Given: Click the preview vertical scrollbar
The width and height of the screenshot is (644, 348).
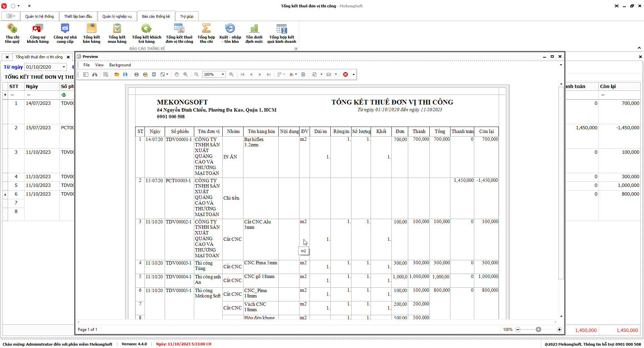Looking at the screenshot, I should 561,183.
